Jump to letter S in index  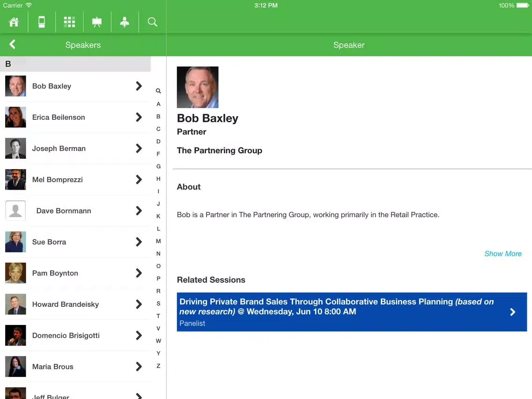158,303
